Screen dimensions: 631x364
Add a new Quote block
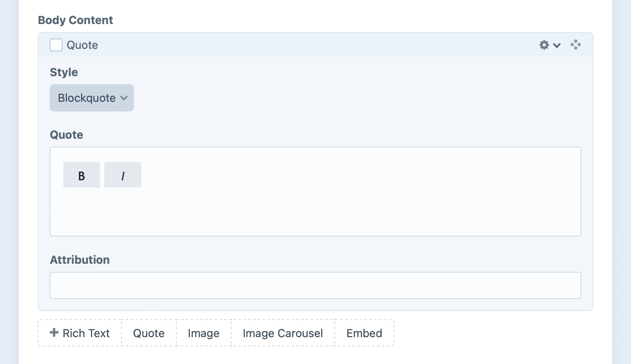pyautogui.click(x=148, y=333)
